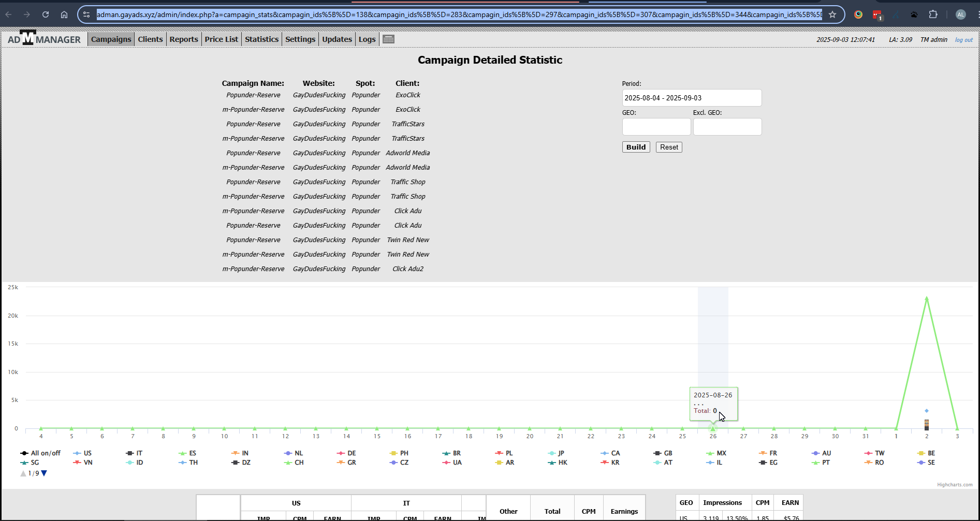Click the chart peak point on day 2
Image resolution: width=980 pixels, height=521 pixels.
pos(927,298)
